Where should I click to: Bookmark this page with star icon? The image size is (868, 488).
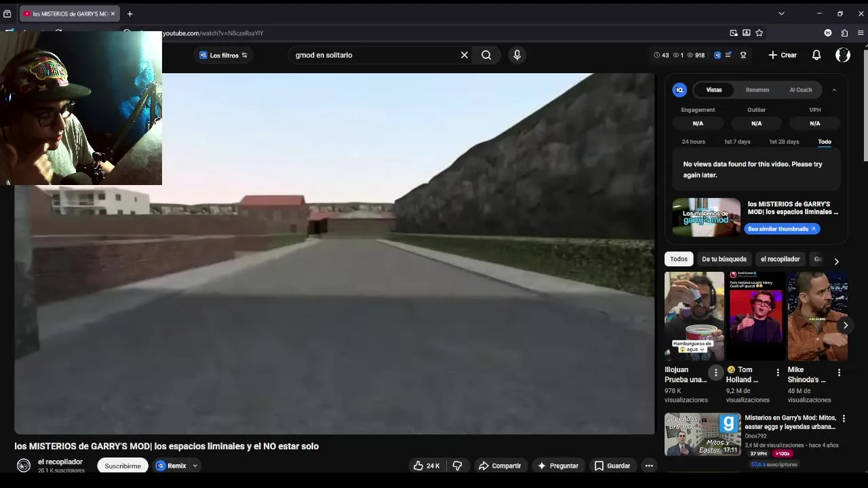click(x=759, y=33)
